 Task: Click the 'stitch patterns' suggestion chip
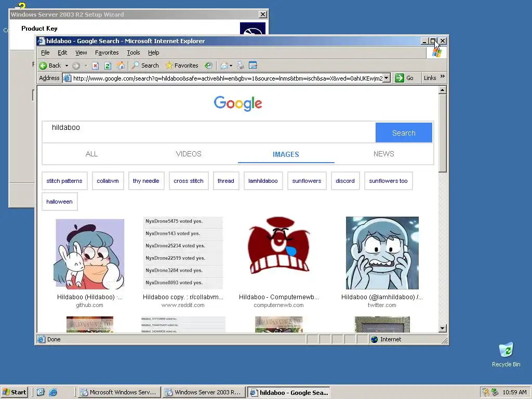pyautogui.click(x=64, y=181)
